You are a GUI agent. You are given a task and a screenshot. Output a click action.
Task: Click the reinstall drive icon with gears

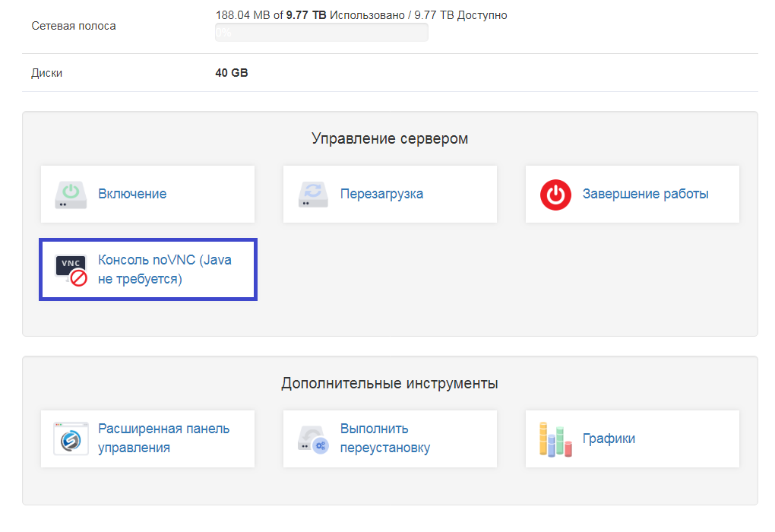coord(313,439)
